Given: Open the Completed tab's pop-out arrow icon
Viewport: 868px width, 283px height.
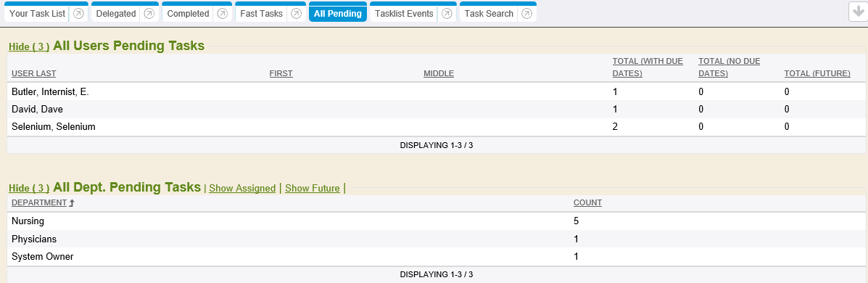Looking at the screenshot, I should click(222, 14).
